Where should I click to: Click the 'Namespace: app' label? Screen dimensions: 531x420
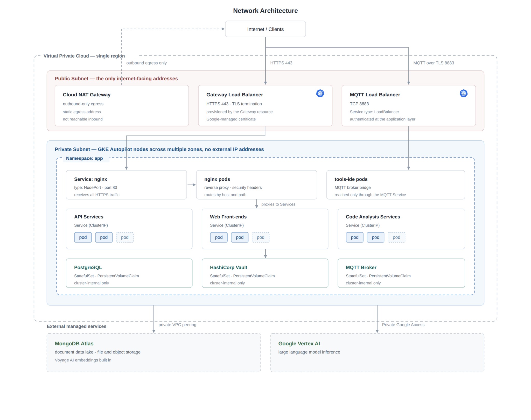click(x=84, y=158)
